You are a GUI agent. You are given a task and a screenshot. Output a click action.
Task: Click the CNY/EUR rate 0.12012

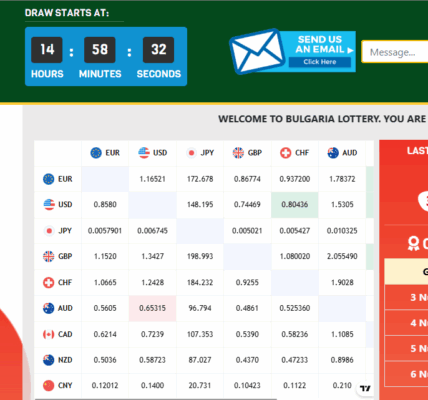[x=105, y=386]
